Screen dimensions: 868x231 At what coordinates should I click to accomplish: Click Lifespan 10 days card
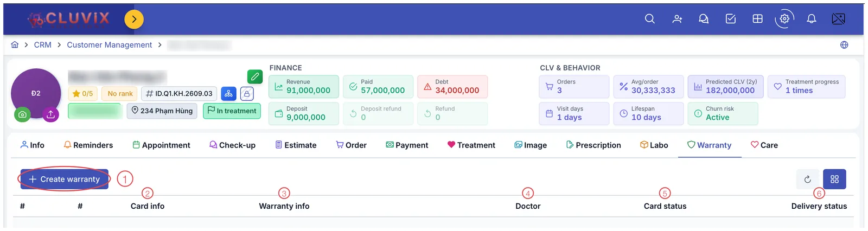point(648,114)
